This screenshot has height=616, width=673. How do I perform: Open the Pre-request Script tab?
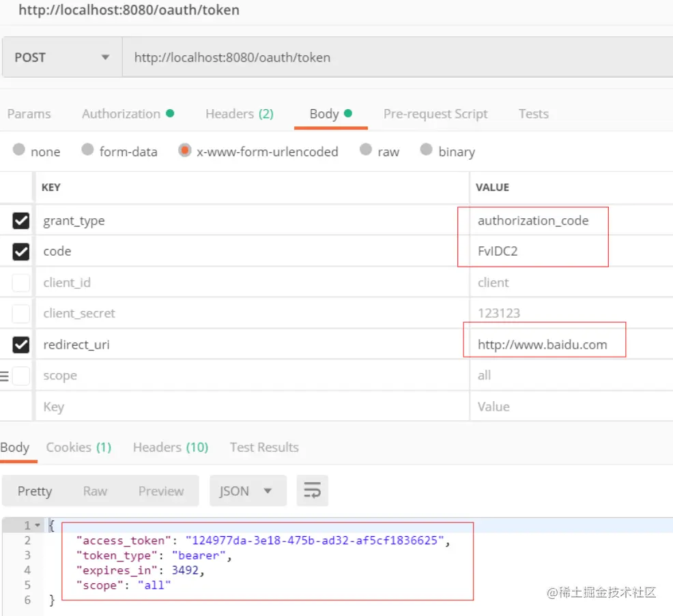click(435, 114)
